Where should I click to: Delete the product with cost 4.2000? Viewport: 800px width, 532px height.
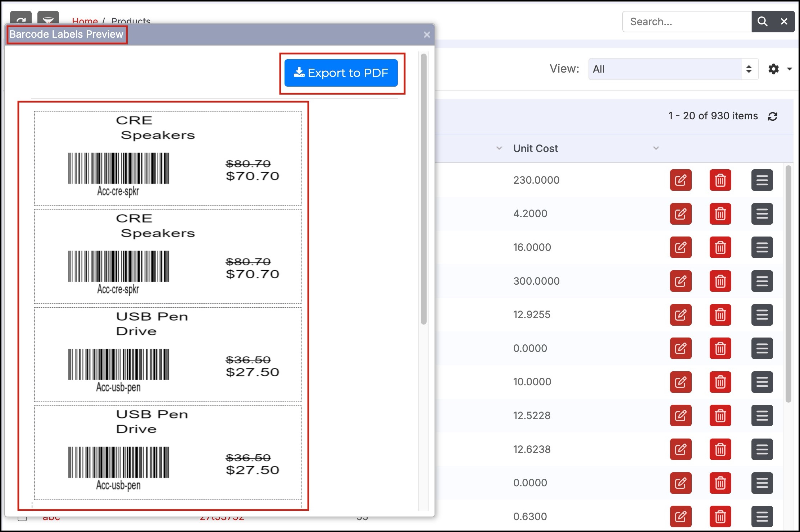(x=720, y=214)
